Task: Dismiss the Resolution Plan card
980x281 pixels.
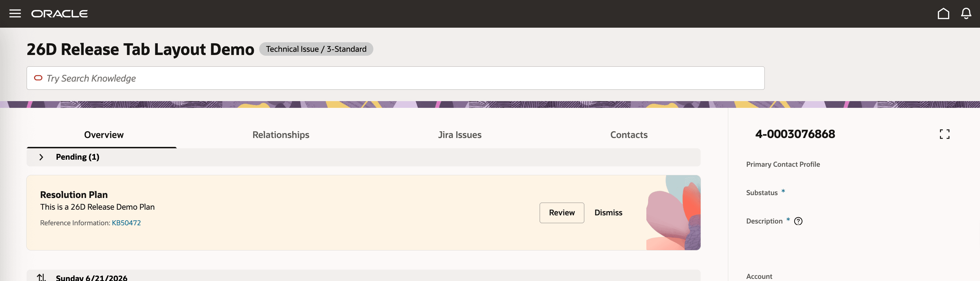Action: point(608,213)
